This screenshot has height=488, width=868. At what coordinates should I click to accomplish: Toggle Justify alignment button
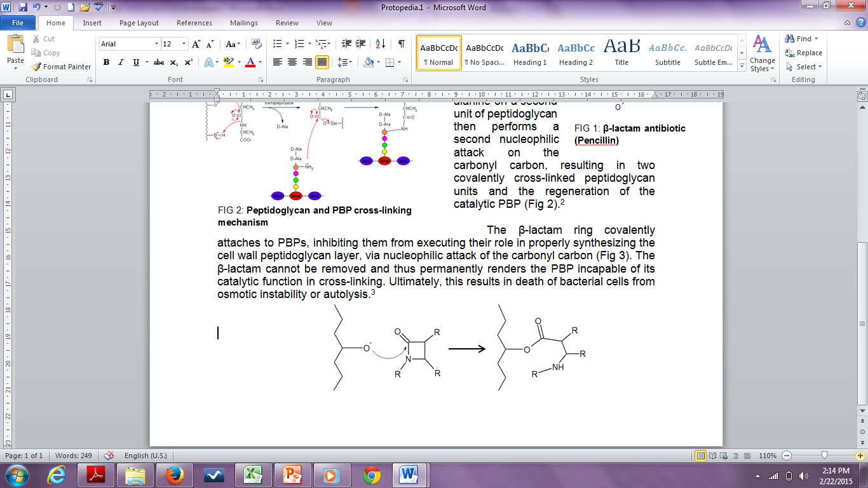(322, 62)
